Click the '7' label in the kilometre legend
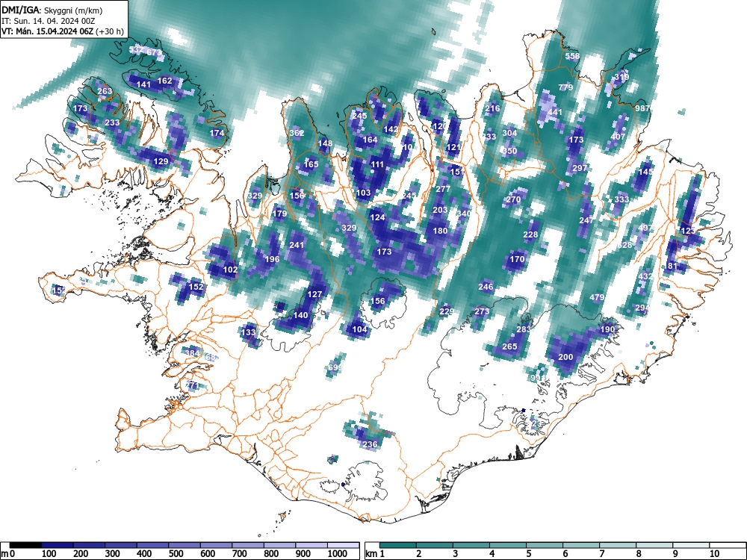Image resolution: width=747 pixels, height=560 pixels. (601, 554)
